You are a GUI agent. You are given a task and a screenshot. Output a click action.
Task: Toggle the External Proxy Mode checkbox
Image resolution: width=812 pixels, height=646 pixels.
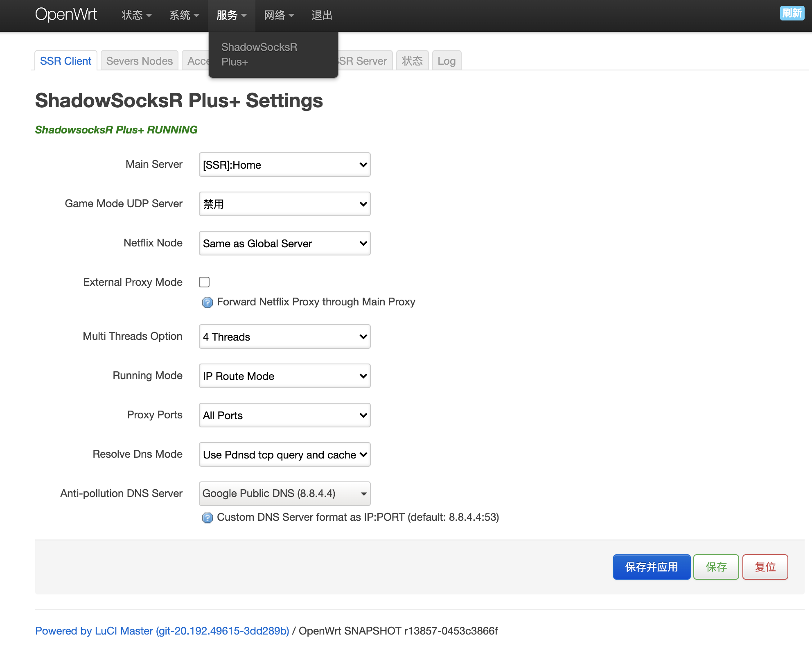click(x=204, y=282)
